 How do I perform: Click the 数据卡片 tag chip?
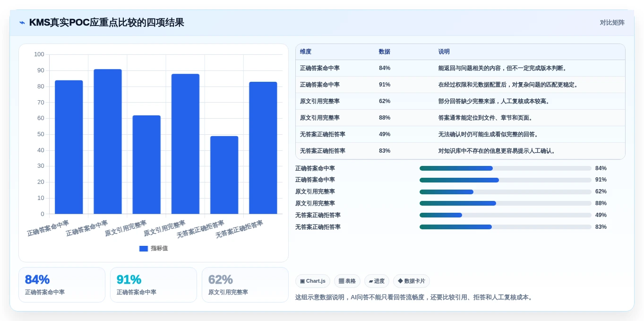click(412, 281)
